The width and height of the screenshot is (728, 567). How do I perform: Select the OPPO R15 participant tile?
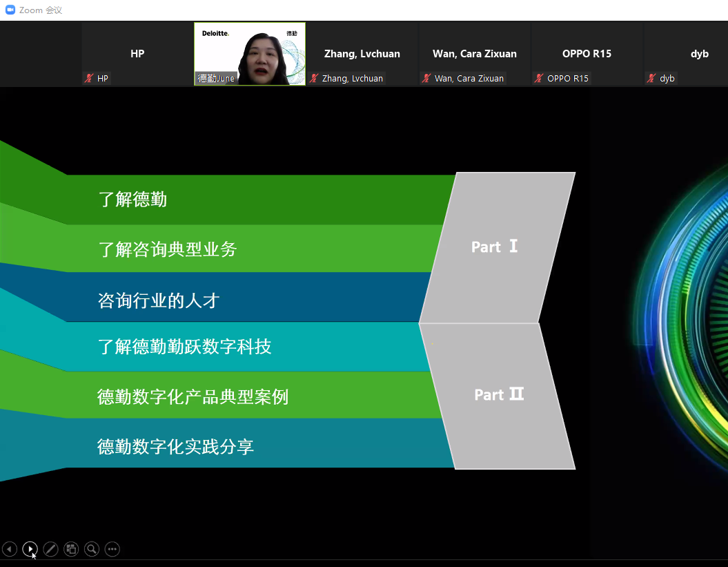(587, 54)
